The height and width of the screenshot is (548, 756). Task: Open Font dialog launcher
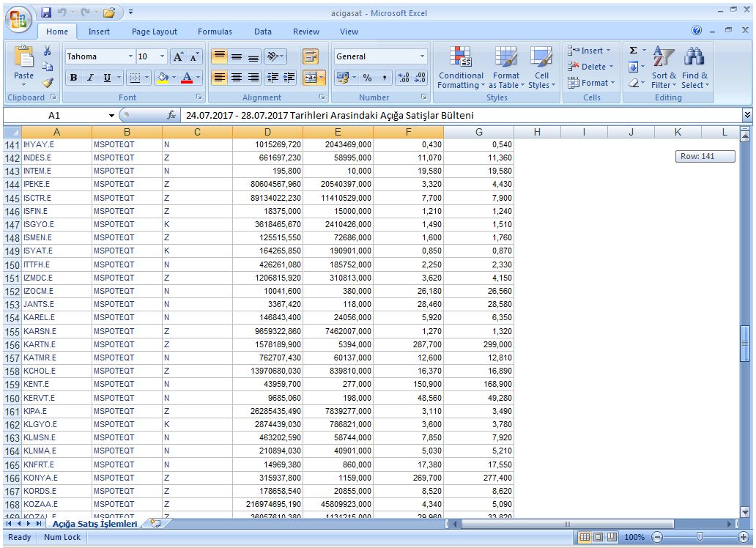tap(199, 97)
